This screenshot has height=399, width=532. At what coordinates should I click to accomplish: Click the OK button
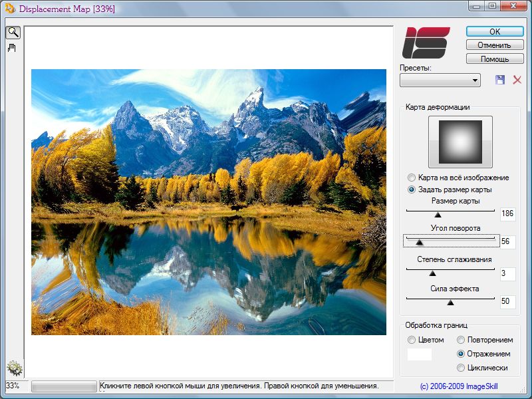tap(494, 31)
